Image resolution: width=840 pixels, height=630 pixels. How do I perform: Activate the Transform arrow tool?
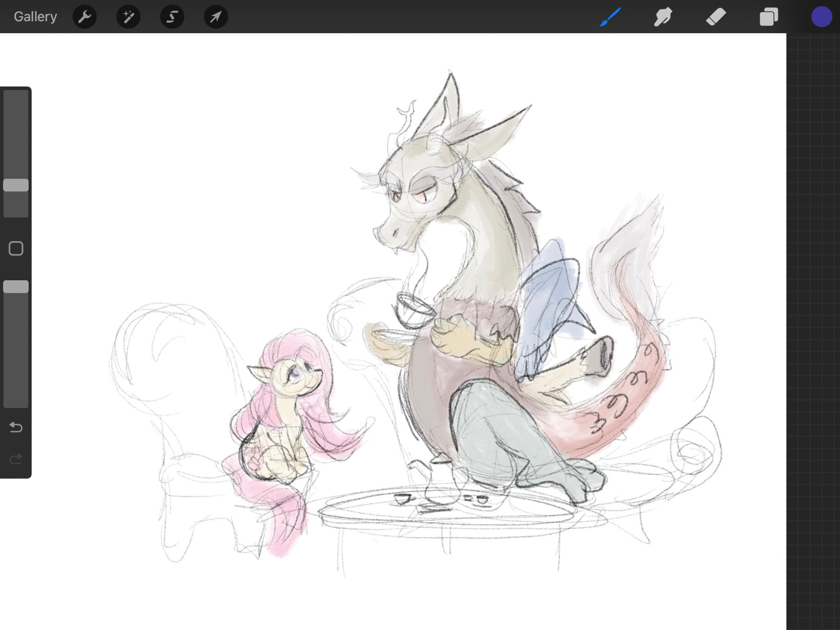[x=216, y=17]
